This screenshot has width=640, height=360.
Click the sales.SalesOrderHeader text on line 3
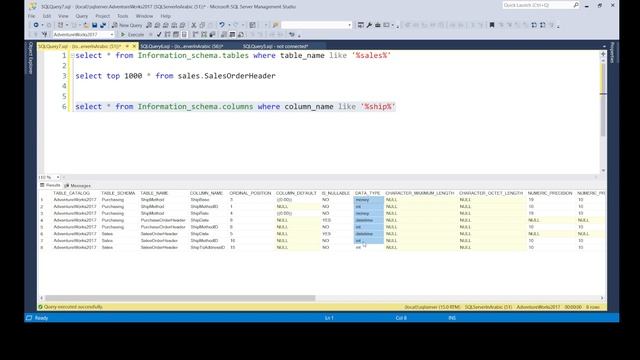pyautogui.click(x=227, y=76)
